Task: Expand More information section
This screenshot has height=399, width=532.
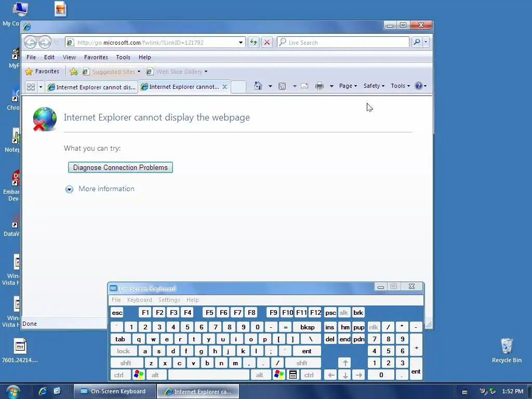Action: click(100, 189)
